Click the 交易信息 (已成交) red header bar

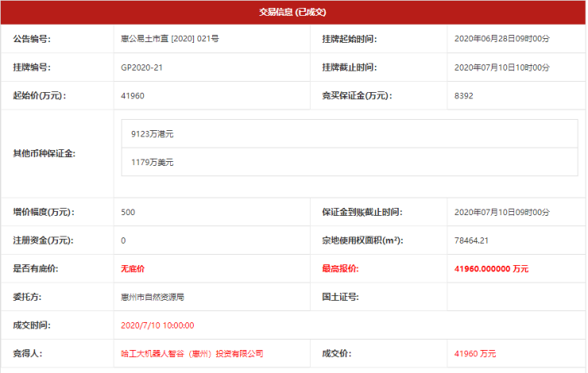293,13
